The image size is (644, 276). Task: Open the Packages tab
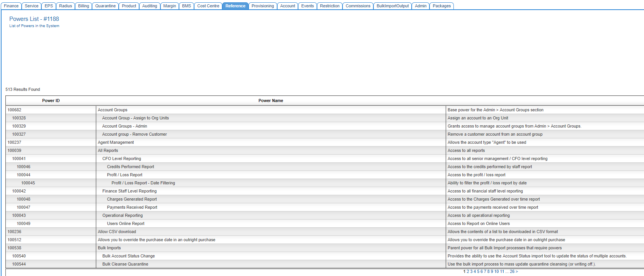pyautogui.click(x=441, y=6)
